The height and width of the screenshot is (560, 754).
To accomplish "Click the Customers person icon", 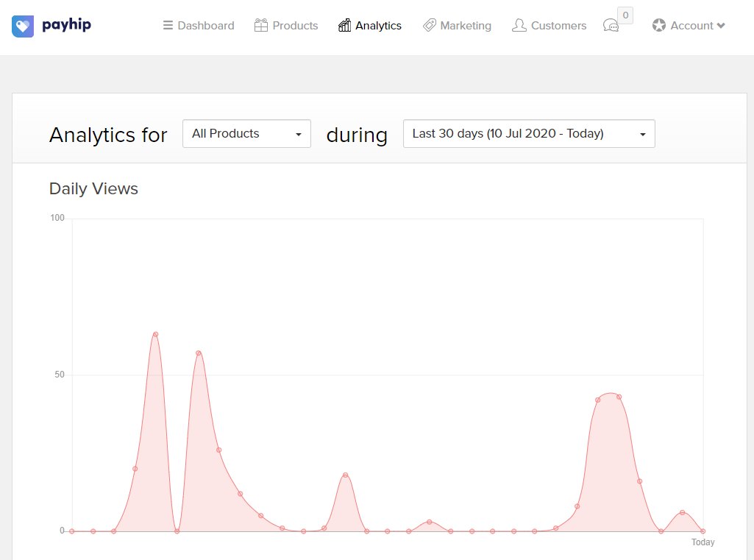I will (x=519, y=25).
